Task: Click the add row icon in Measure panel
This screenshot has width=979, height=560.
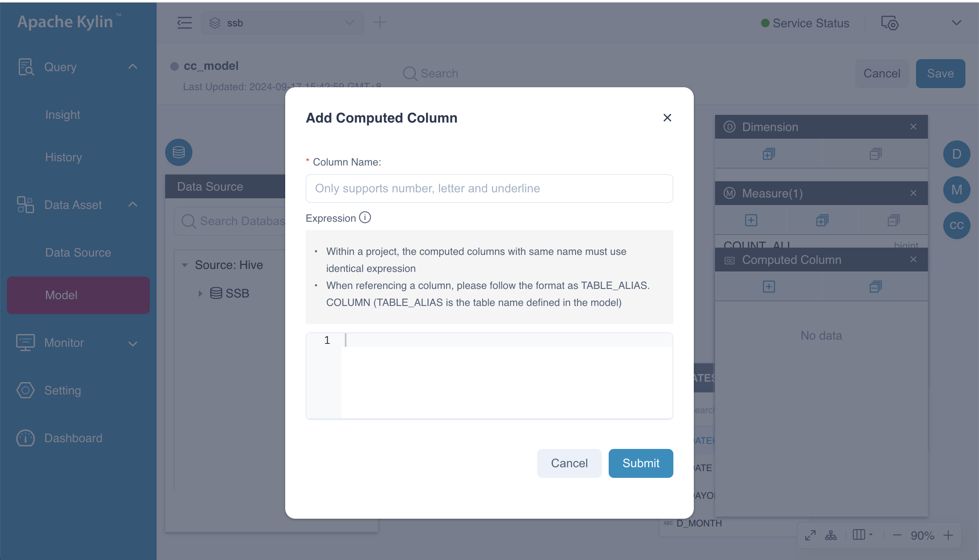Action: [751, 219]
